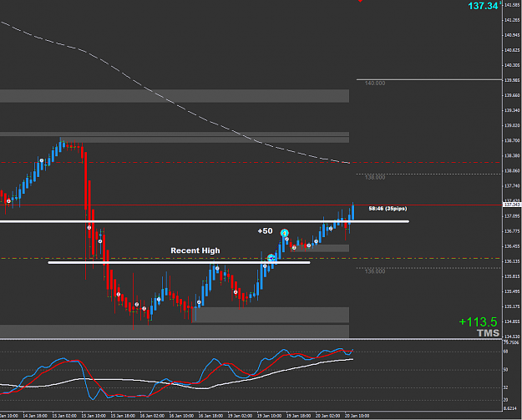Click 136.775 on the price scale

512,231
